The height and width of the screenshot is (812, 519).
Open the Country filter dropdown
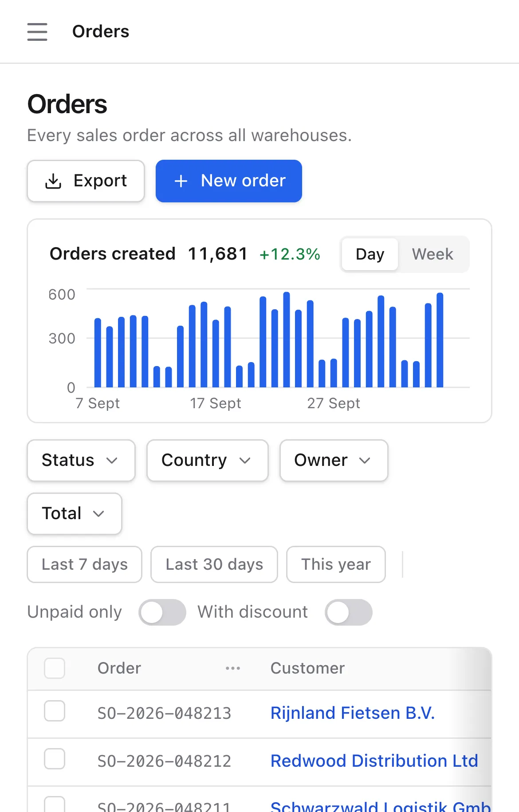pyautogui.click(x=208, y=461)
